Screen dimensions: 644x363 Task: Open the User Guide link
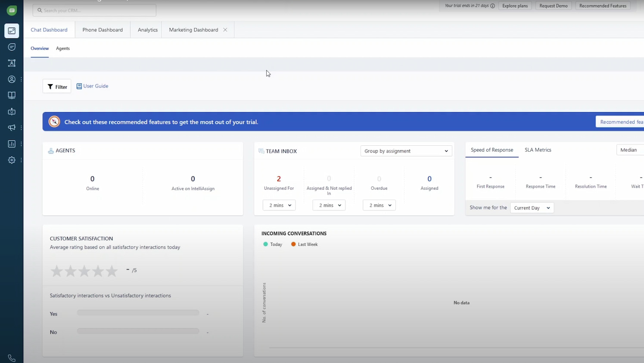pos(92,86)
